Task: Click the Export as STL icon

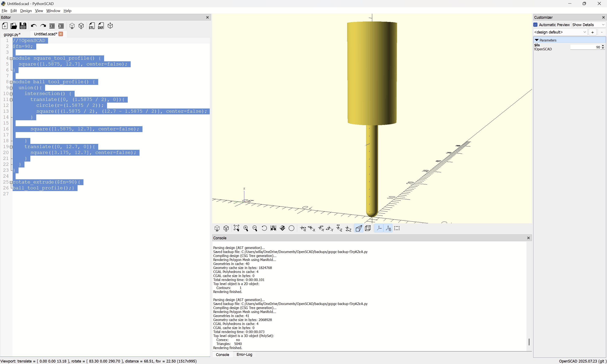Action: tap(92, 26)
